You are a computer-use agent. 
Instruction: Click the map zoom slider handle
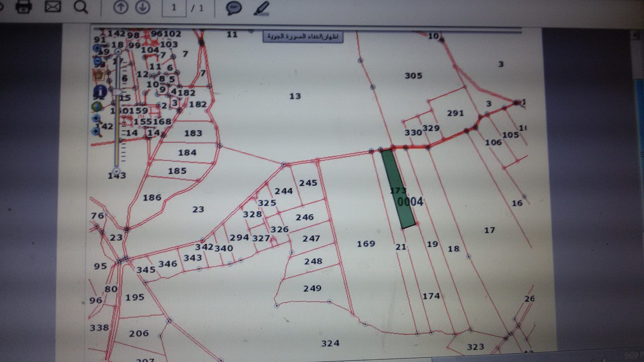(x=118, y=92)
